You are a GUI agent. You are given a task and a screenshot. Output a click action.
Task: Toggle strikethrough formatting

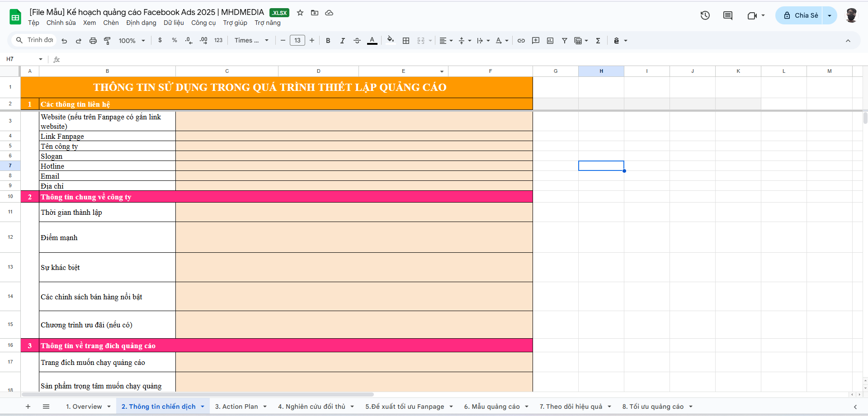[x=357, y=41]
